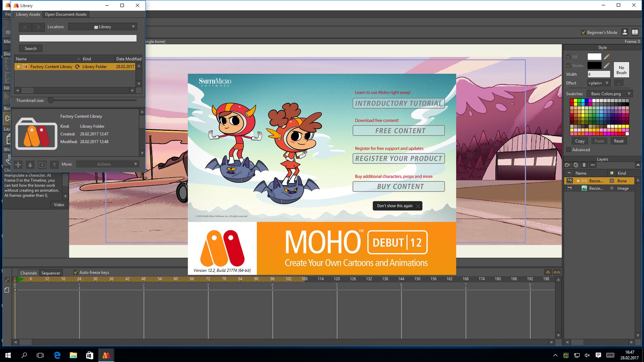
Task: Open the Effect plain dropdown
Action: point(598,83)
